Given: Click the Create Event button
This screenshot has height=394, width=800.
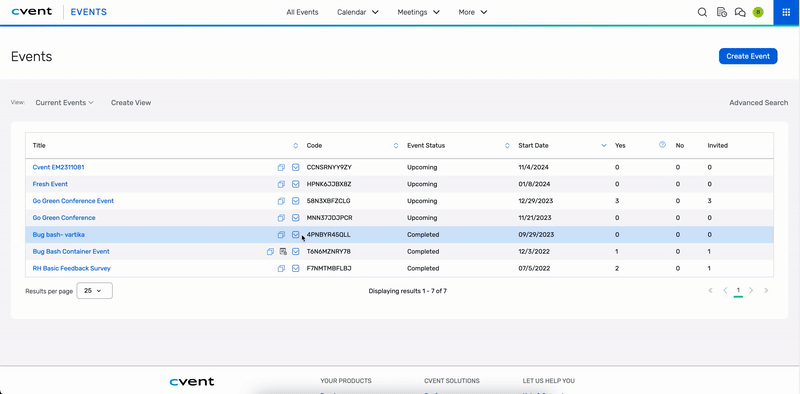Looking at the screenshot, I should click(748, 56).
